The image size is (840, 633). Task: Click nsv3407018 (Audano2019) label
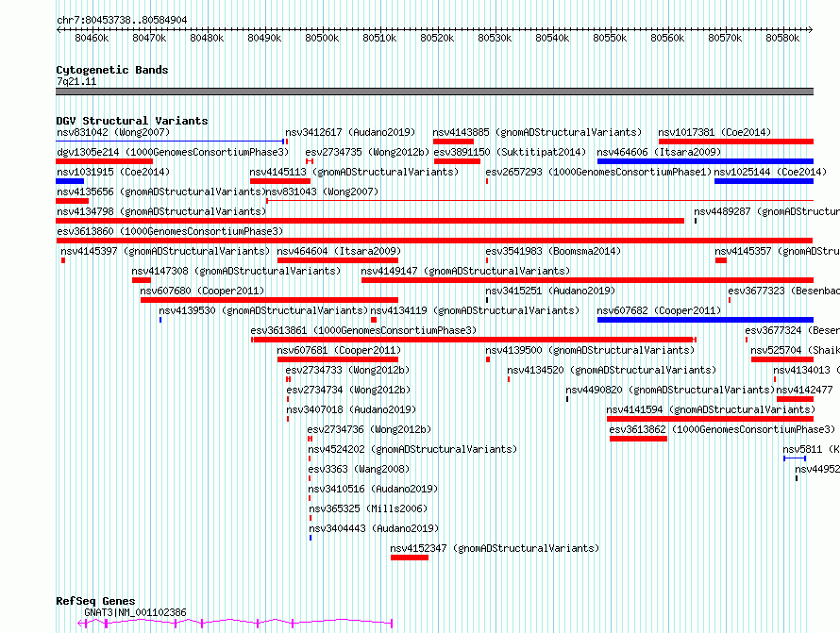(x=351, y=409)
